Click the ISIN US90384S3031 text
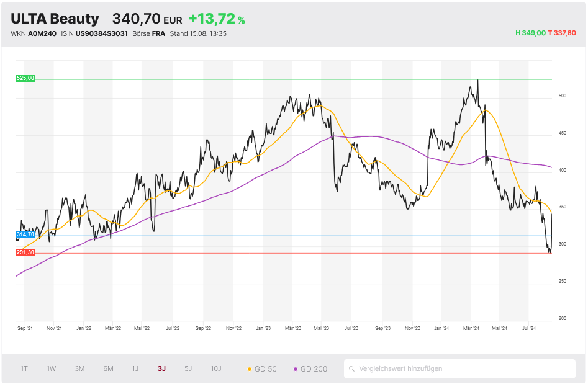 coord(94,33)
